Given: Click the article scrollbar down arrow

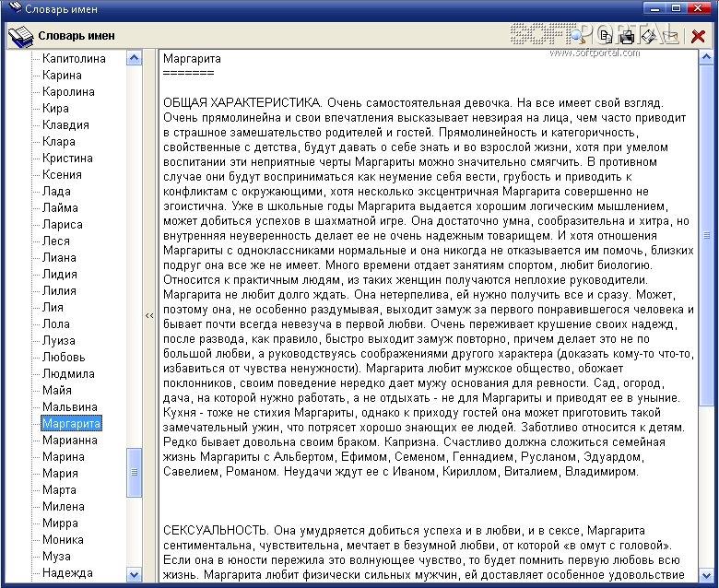Looking at the screenshot, I should click(x=707, y=575).
